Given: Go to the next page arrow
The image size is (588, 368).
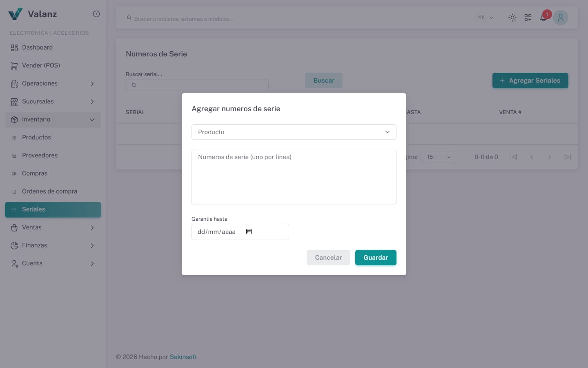Looking at the screenshot, I should tap(549, 157).
